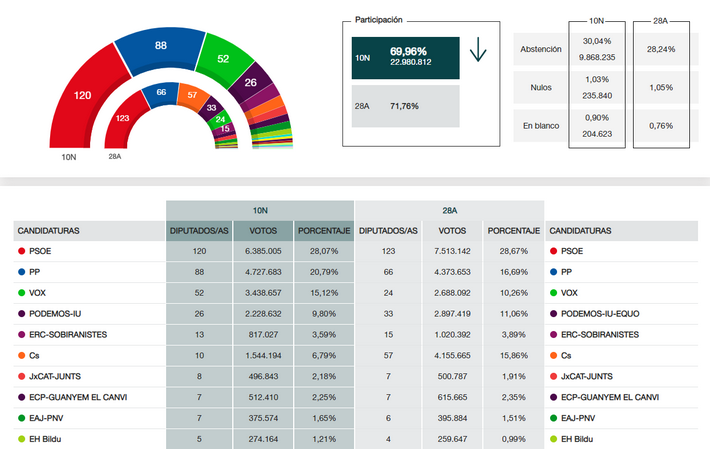The height and width of the screenshot is (449, 710).
Task: Click the 10N abstention value 30,04%
Action: [x=597, y=41]
